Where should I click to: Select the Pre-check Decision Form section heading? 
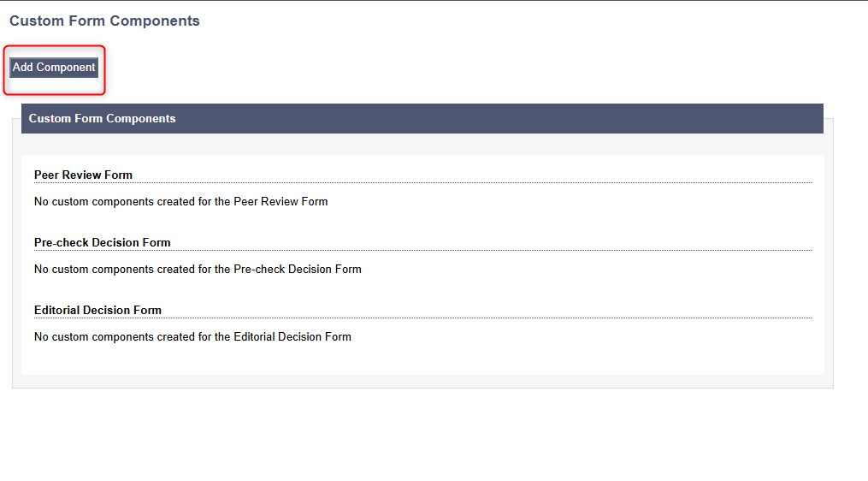tap(102, 242)
